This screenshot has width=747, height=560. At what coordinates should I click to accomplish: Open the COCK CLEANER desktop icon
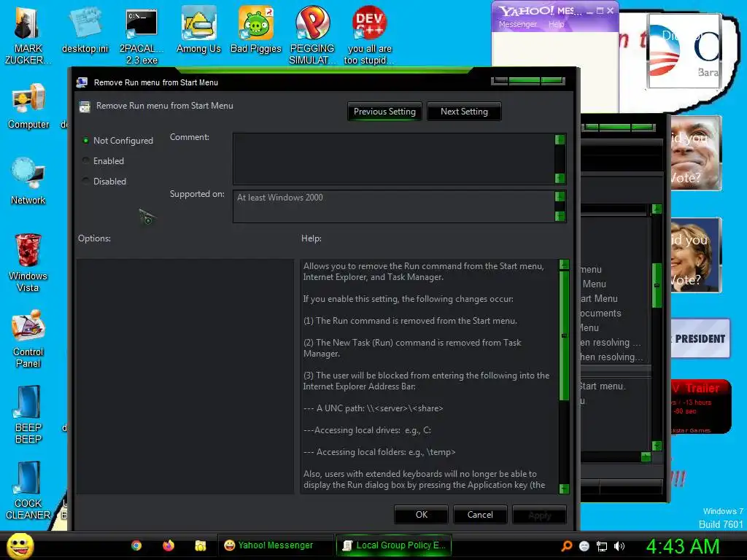[28, 491]
